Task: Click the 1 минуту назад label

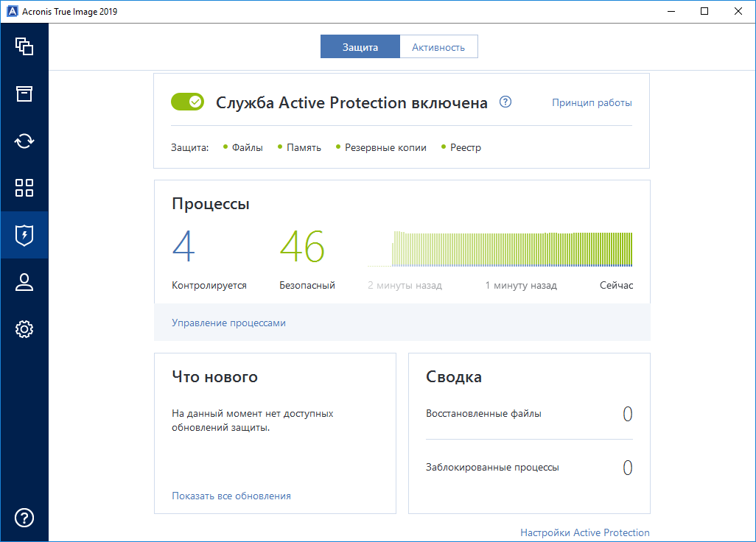Action: 521,285
